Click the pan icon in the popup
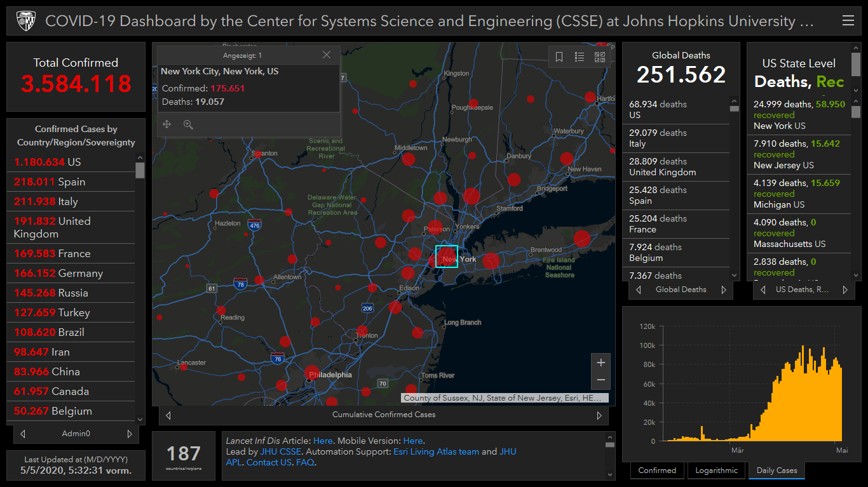 (167, 124)
